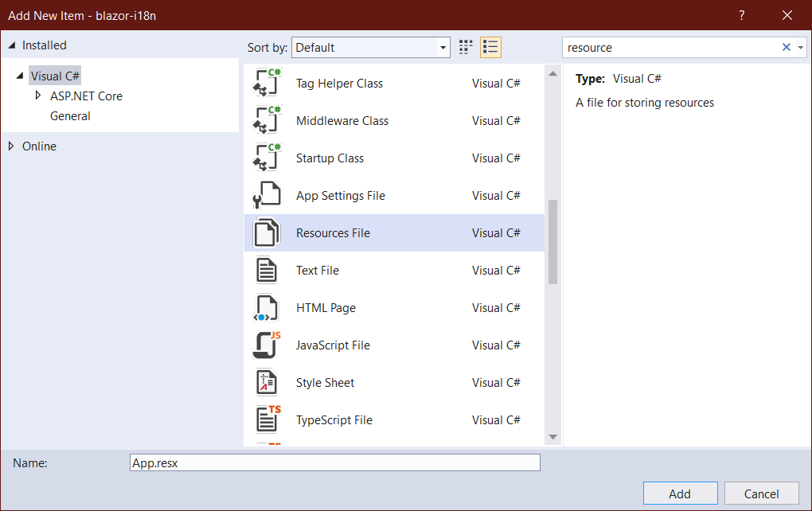The image size is (812, 511).
Task: Click the scrollbar down arrow
Action: pyautogui.click(x=552, y=437)
